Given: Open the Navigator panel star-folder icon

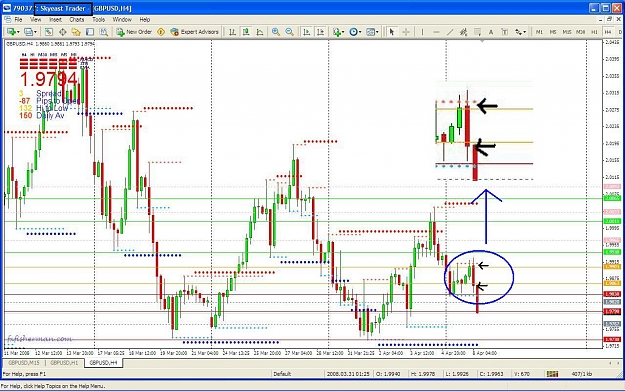Looking at the screenshot, I should pos(76,32).
